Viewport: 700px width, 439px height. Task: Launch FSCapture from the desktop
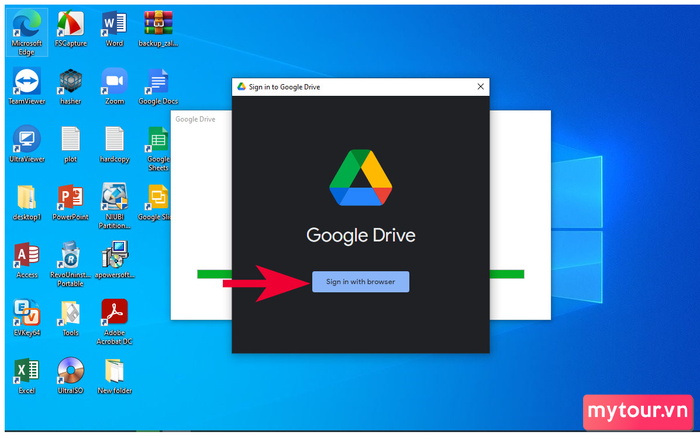(x=71, y=29)
